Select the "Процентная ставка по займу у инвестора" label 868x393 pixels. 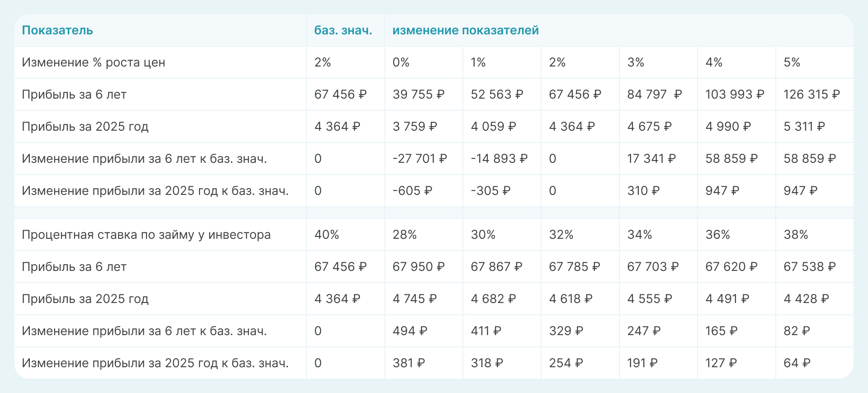point(146,235)
